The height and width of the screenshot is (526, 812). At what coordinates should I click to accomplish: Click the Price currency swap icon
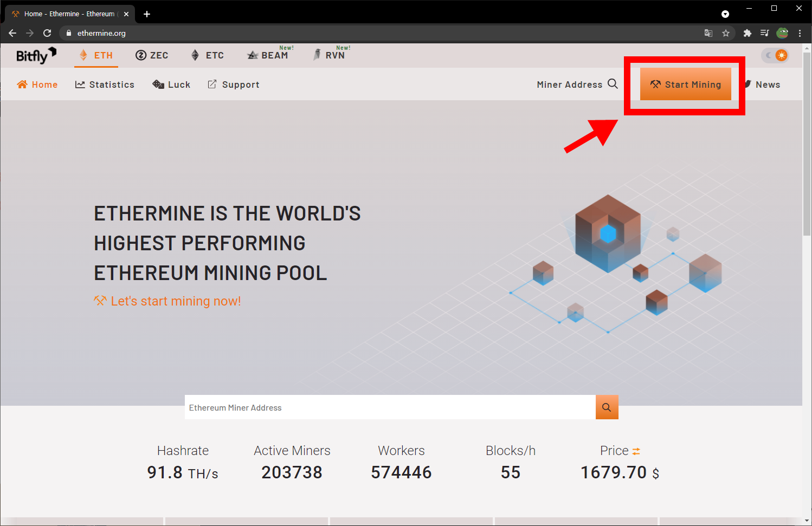636,451
